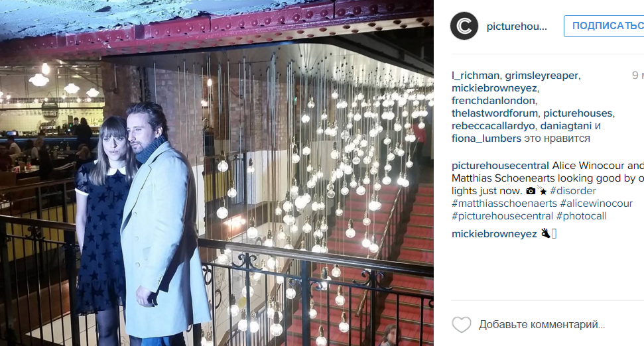Viewport: 644px width, 346px height.
Task: Open grimsleyreaper's profile link
Action: pos(541,76)
